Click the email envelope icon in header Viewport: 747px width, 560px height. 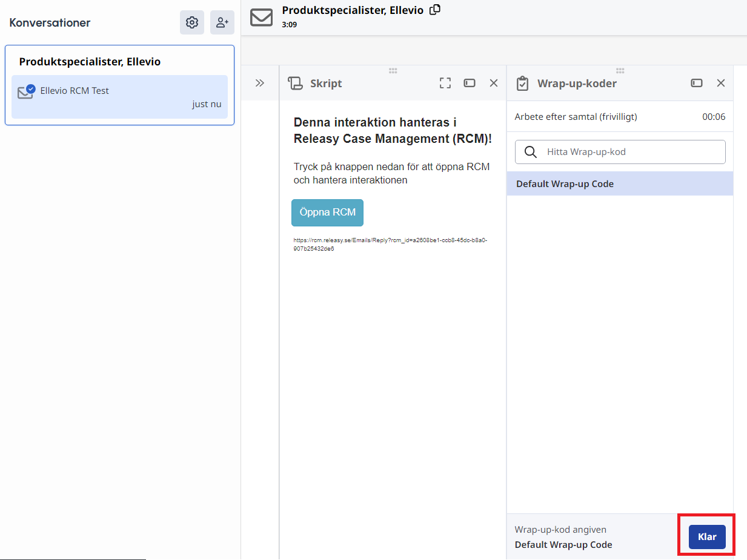tap(261, 17)
